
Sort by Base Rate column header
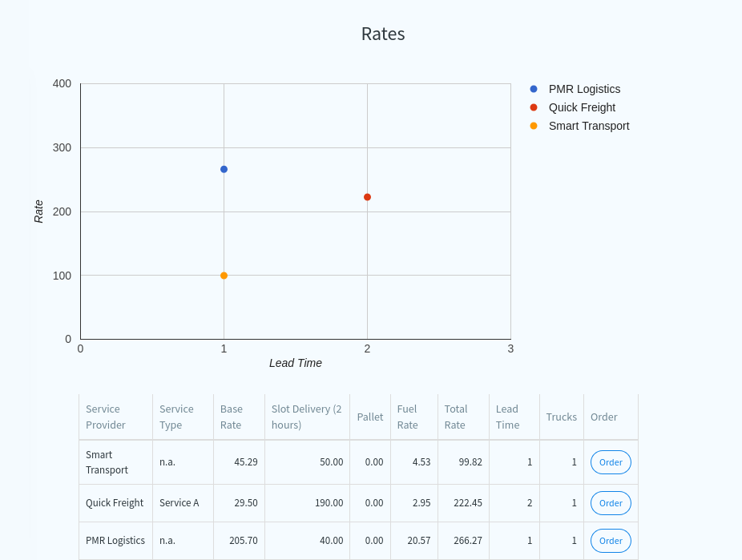tap(232, 417)
